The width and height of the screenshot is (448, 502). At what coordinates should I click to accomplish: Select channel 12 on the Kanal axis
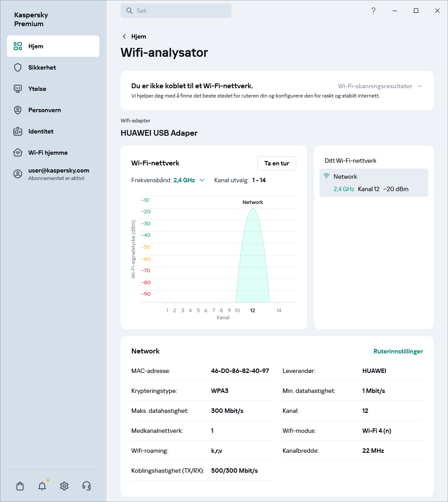252,310
